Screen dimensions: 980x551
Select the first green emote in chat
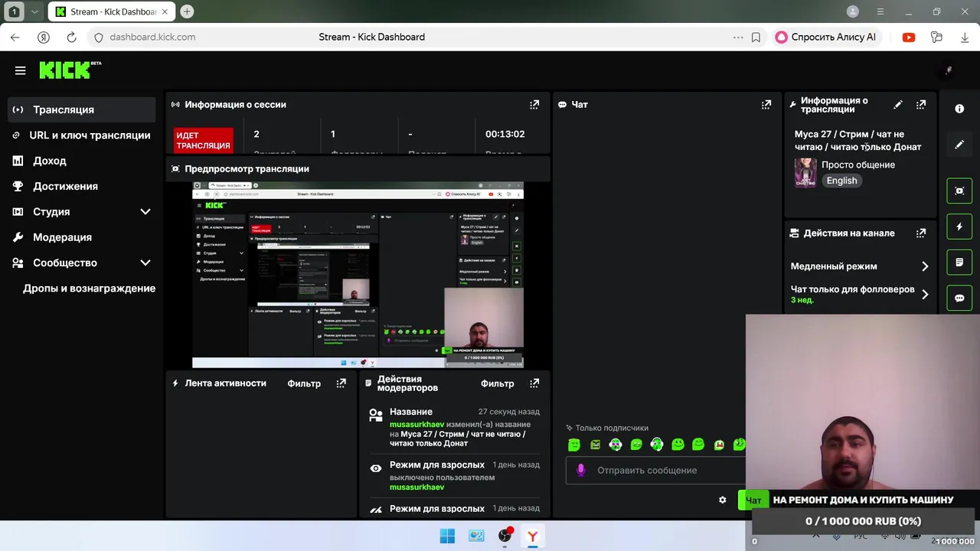click(x=574, y=445)
